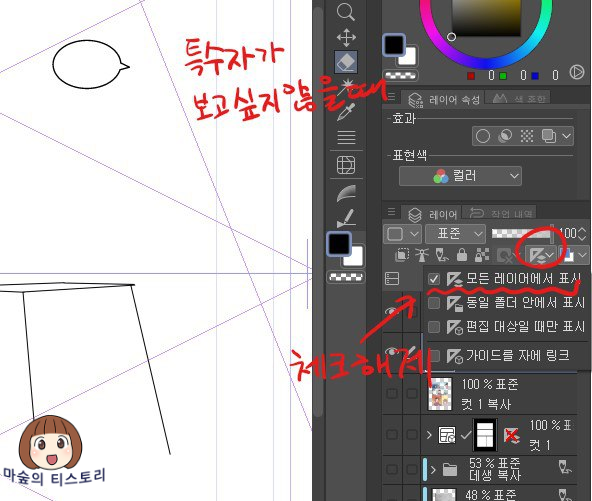Select the Eyedropper tool
The height and width of the screenshot is (501, 592).
click(346, 111)
